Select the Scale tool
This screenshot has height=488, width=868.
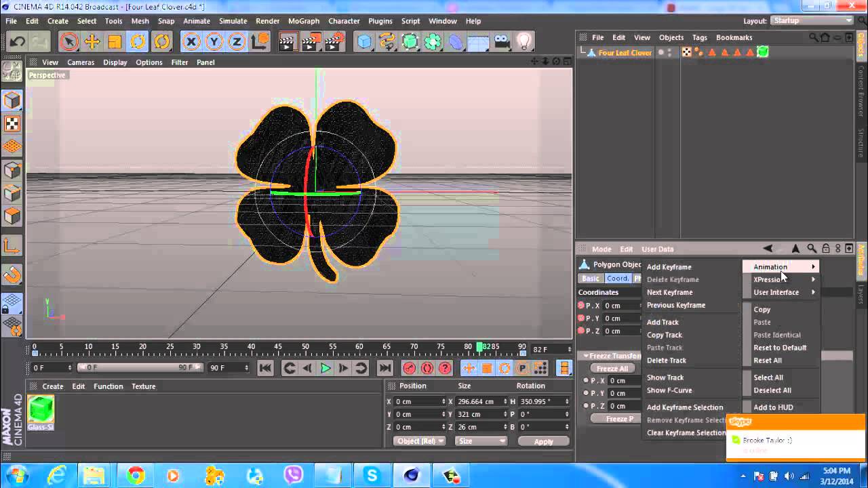(115, 42)
